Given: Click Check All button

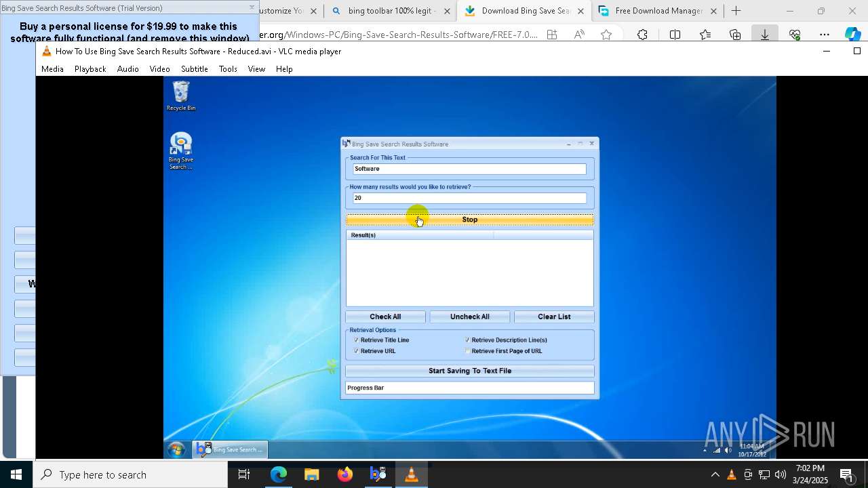Looking at the screenshot, I should coord(385,317).
